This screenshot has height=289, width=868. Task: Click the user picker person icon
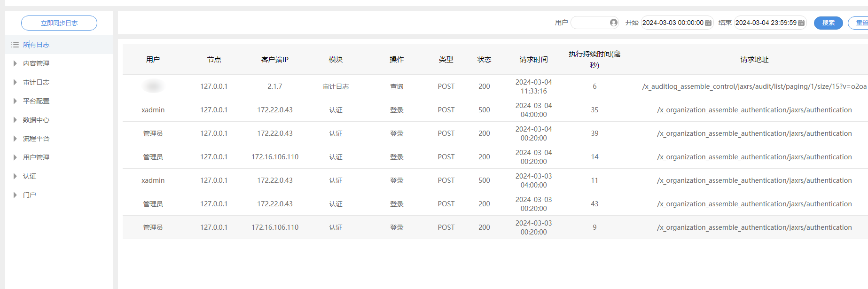(613, 23)
